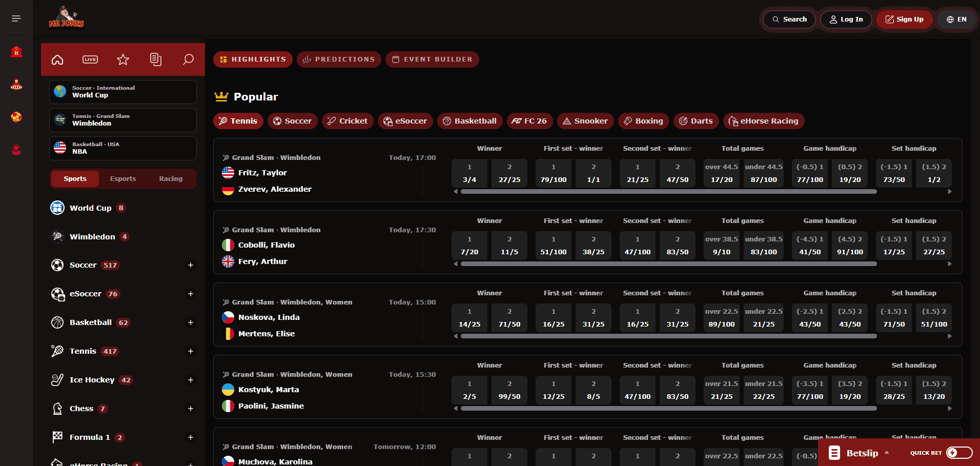Select the Basketball popular filter chip
Image resolution: width=980 pixels, height=466 pixels.
(x=470, y=121)
